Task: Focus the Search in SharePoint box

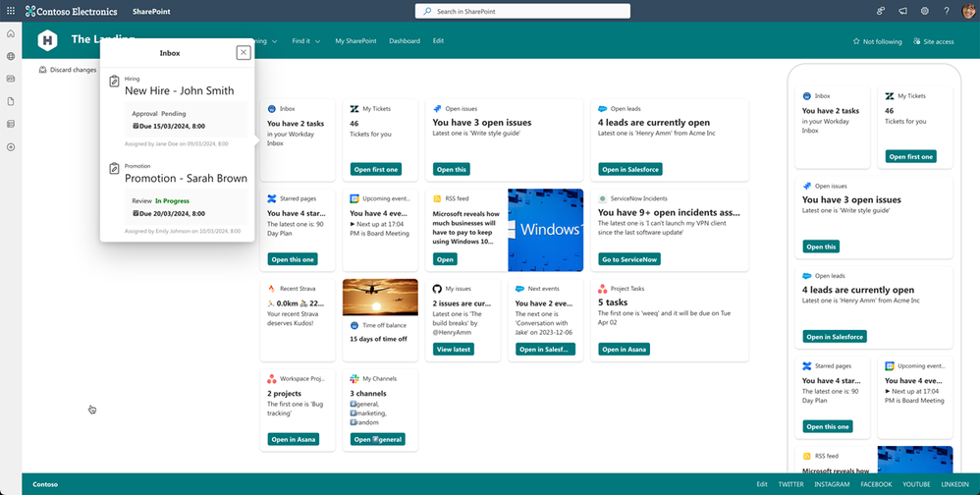Action: coord(522,11)
